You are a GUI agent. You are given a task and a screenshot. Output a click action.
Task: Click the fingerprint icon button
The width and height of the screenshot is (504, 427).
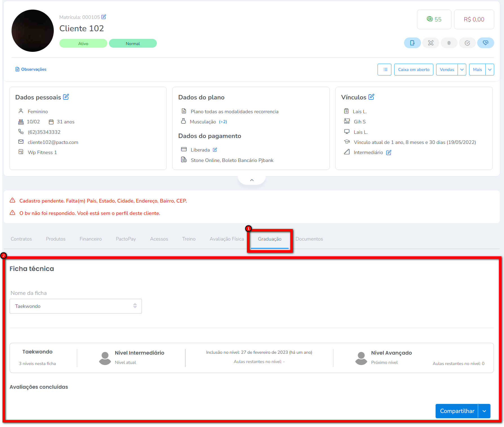coord(449,43)
